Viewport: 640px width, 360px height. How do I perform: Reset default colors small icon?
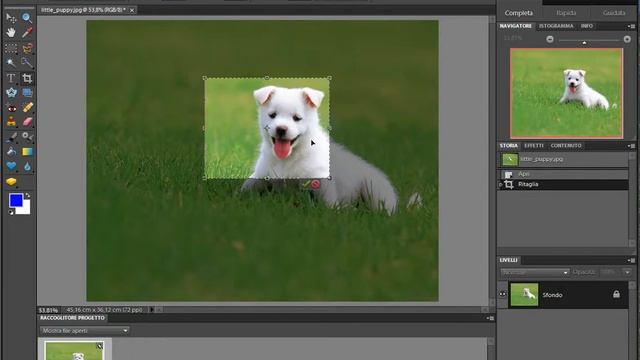(11, 212)
